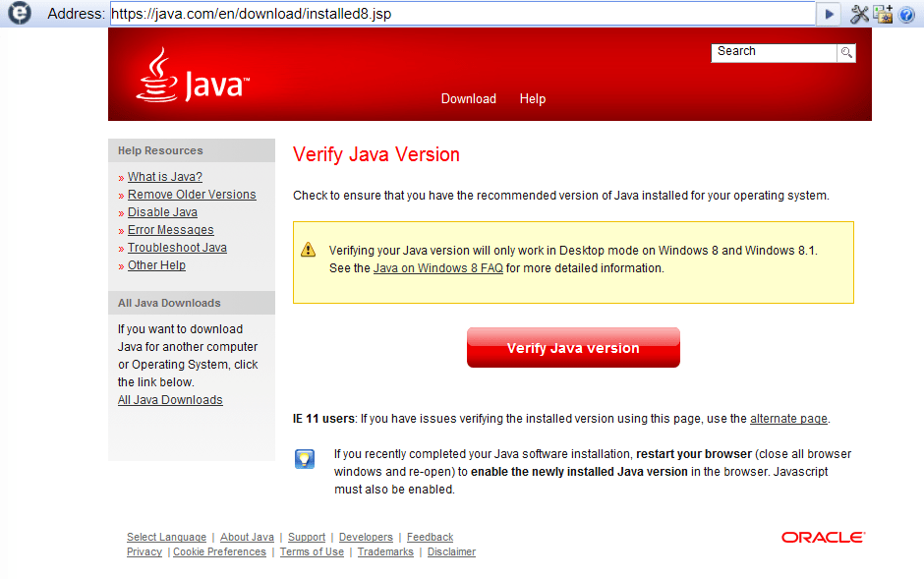Open the Remove Older Versions page
The image size is (924, 579).
(192, 194)
